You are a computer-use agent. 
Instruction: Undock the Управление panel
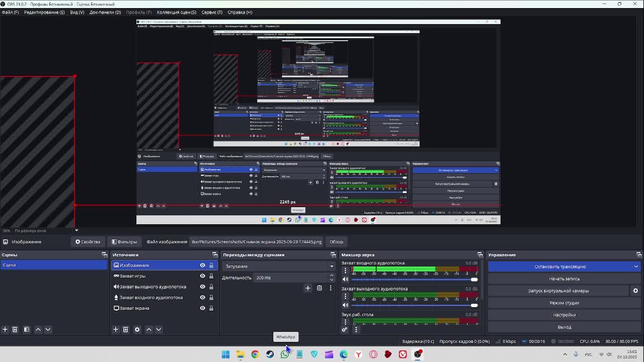tap(639, 255)
